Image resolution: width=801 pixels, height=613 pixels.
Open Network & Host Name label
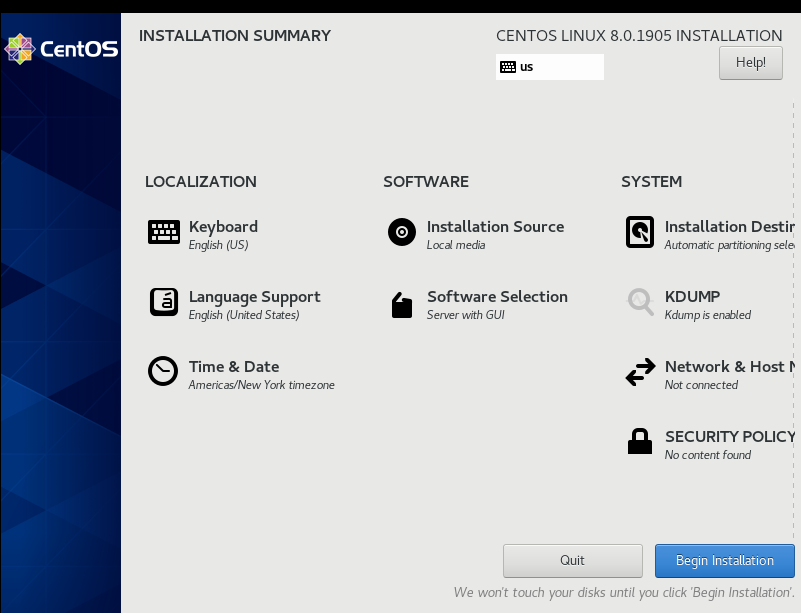729,366
